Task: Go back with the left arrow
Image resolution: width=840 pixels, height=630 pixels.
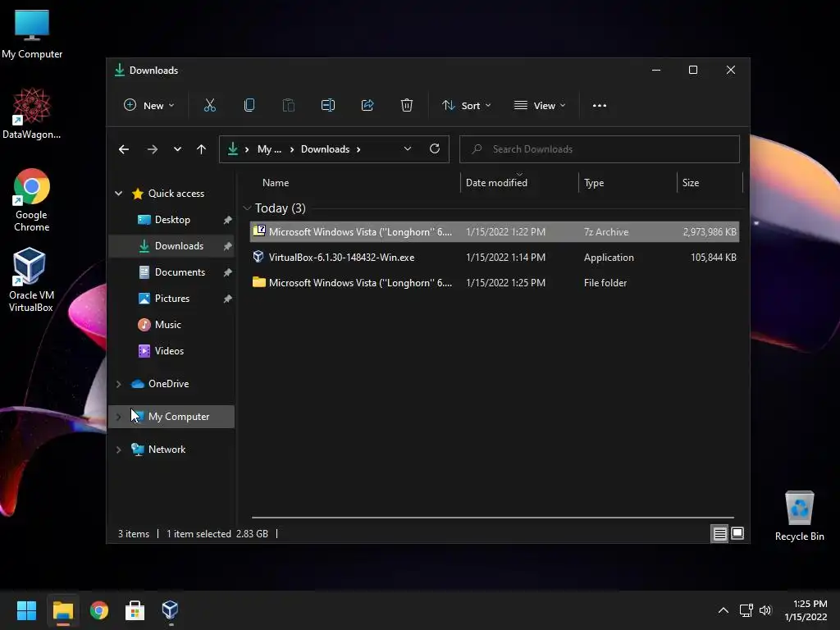Action: click(124, 149)
